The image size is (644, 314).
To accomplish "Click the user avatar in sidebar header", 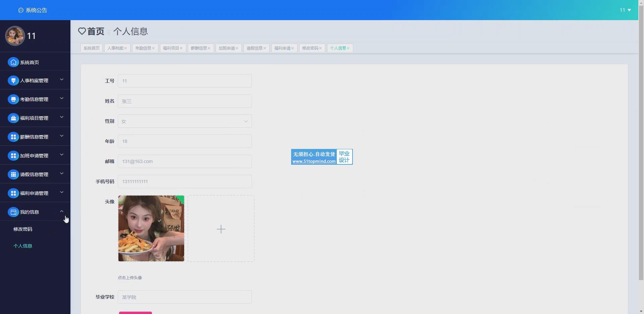I will (15, 36).
